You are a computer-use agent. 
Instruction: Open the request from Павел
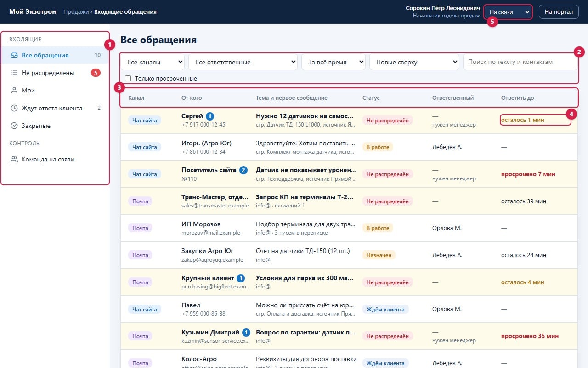click(x=349, y=309)
